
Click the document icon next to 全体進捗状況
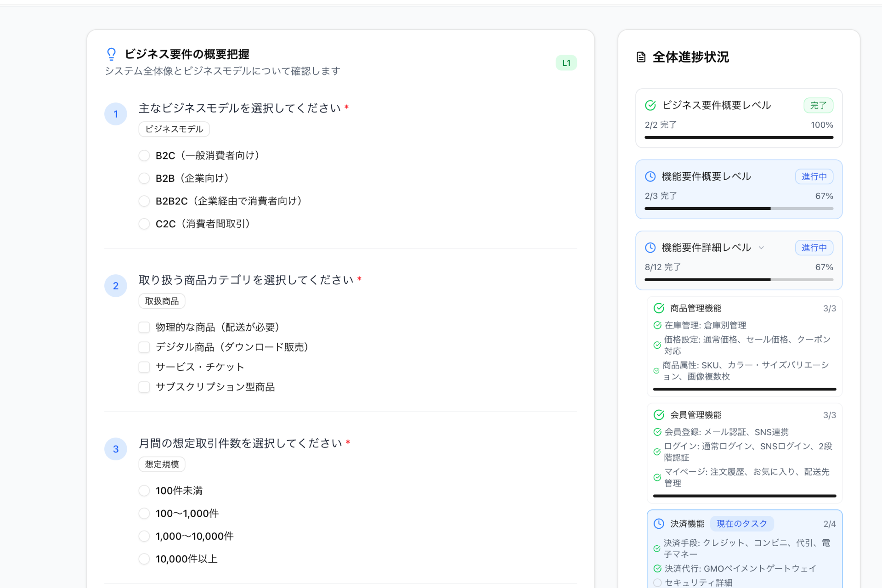pos(640,57)
